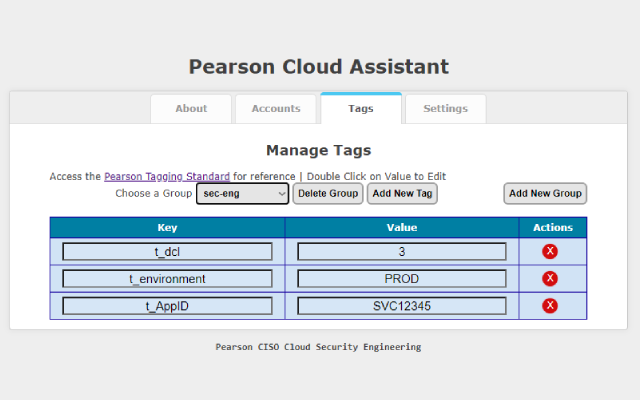Screen dimensions: 640x400
Task: Open the sec-eng group dropdown
Action: coord(242,193)
